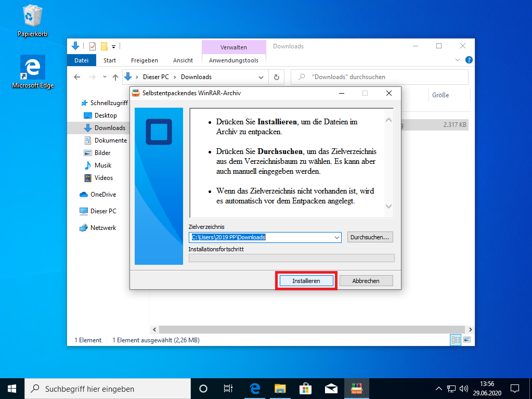Open the Papierkorb desktop icon
532x399 pixels.
[32, 20]
